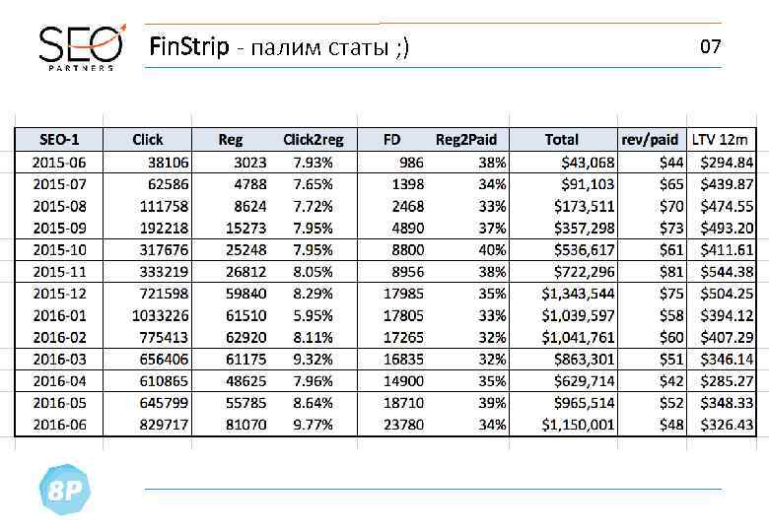Select the 1033226 clicks cell
This screenshot has height=532, width=769.
coord(161,315)
